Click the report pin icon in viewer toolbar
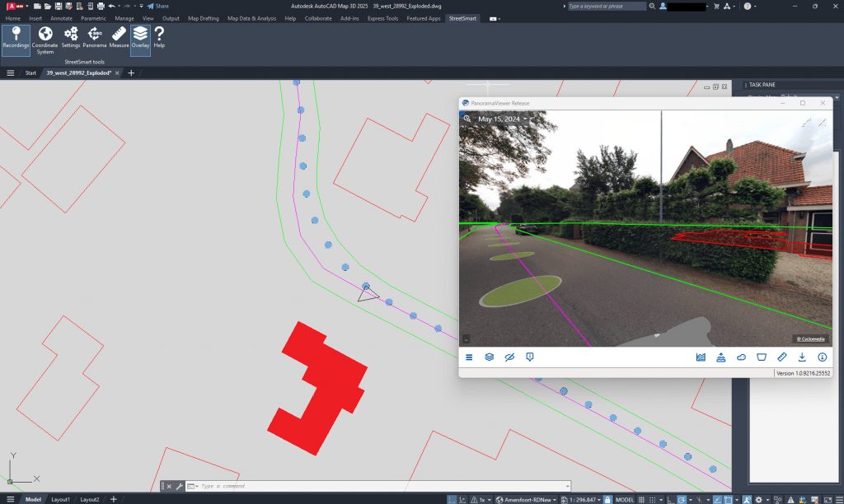This screenshot has height=504, width=844. pyautogui.click(x=530, y=357)
